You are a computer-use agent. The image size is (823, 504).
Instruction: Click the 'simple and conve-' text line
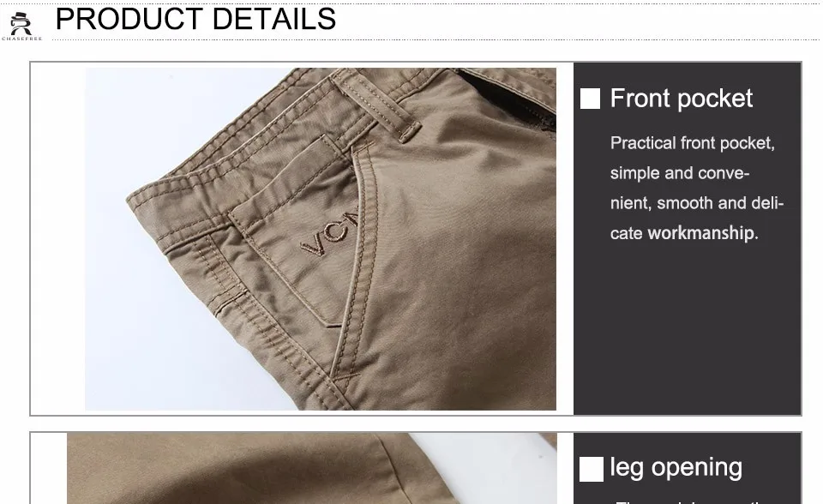pyautogui.click(x=680, y=173)
